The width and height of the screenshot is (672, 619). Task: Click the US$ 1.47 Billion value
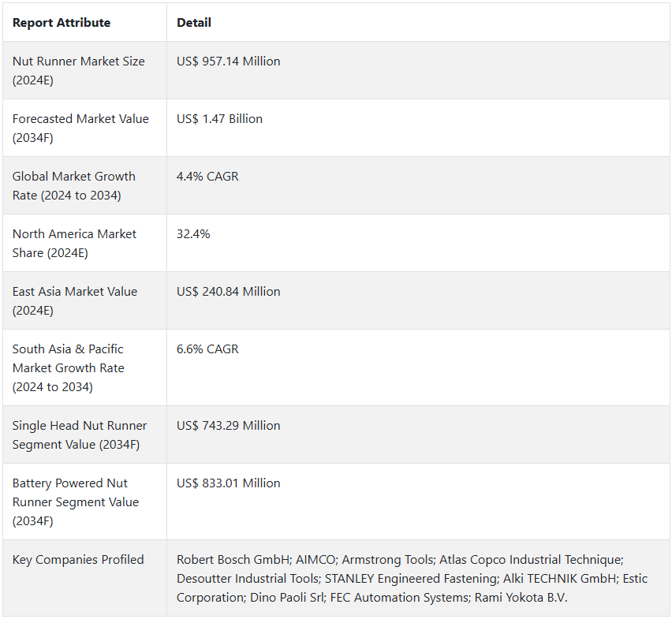point(220,119)
